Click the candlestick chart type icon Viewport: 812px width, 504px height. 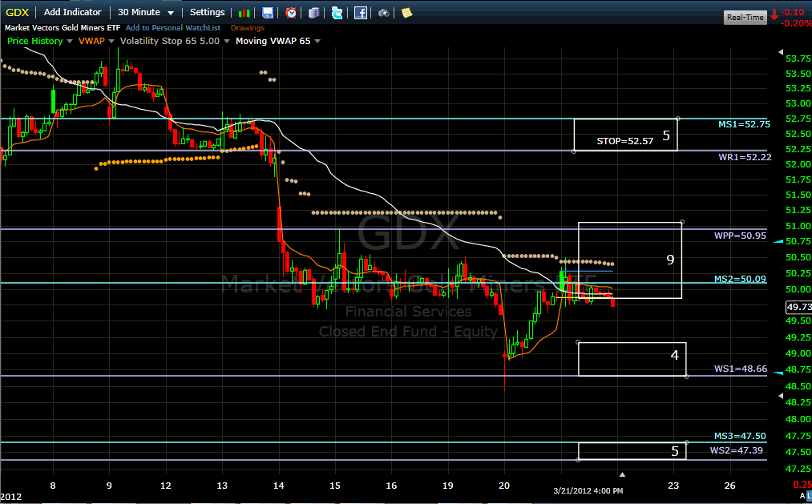click(x=246, y=13)
